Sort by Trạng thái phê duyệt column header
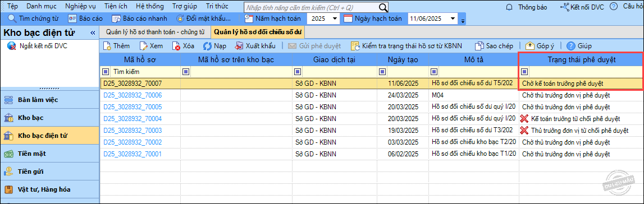Viewport: 644px width, 204px height. [x=581, y=59]
